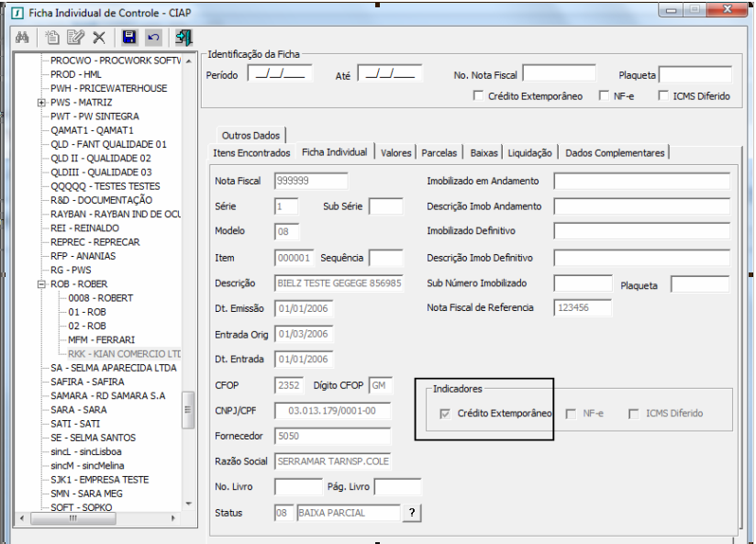This screenshot has height=544, width=756.
Task: Expand the PWS - MATRIZ tree node
Action: 41,103
